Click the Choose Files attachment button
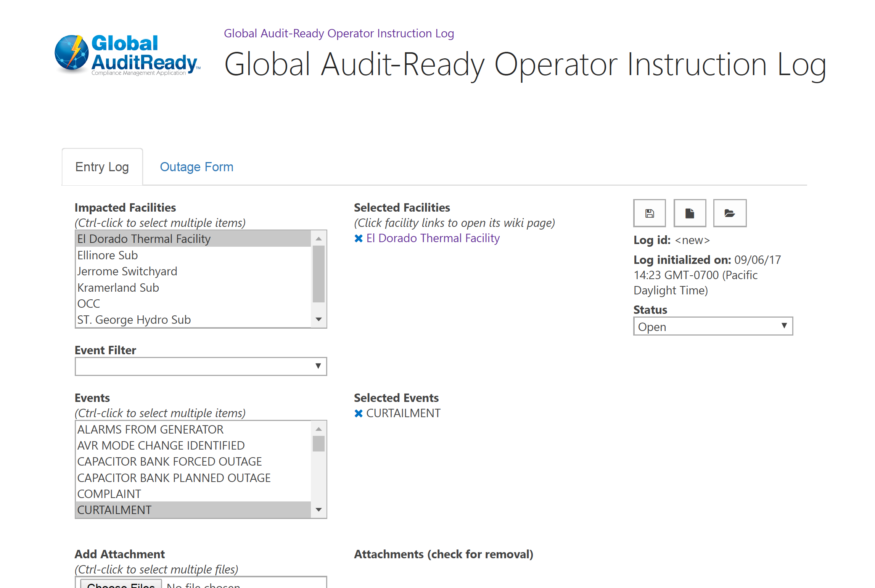Image resolution: width=875 pixels, height=588 pixels. 121,584
